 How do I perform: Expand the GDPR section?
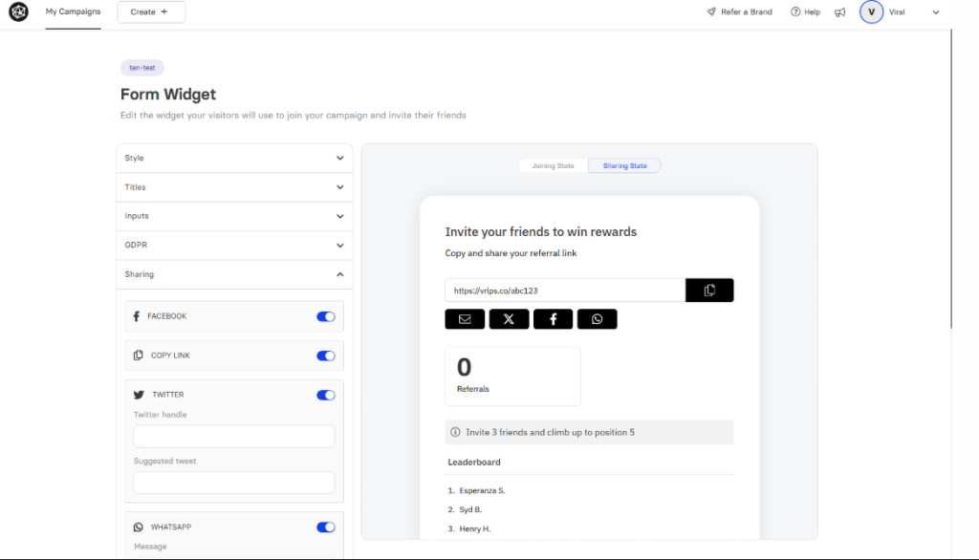234,246
